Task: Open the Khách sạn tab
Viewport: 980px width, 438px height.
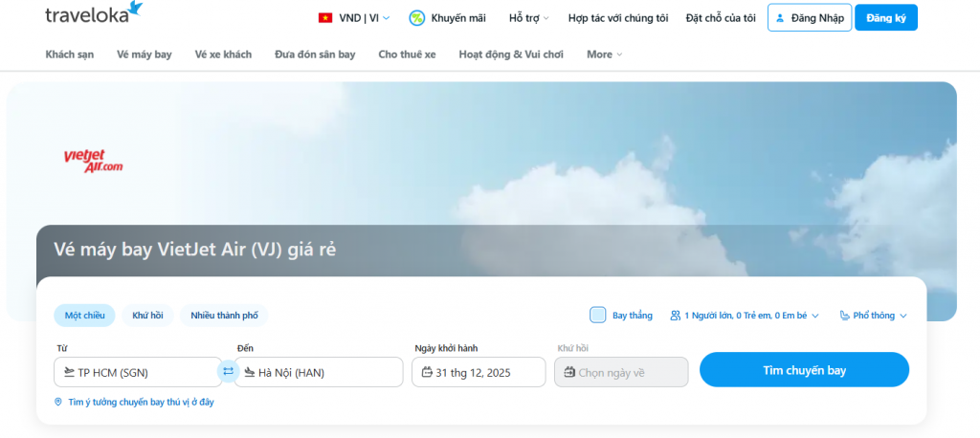Action: pos(69,55)
